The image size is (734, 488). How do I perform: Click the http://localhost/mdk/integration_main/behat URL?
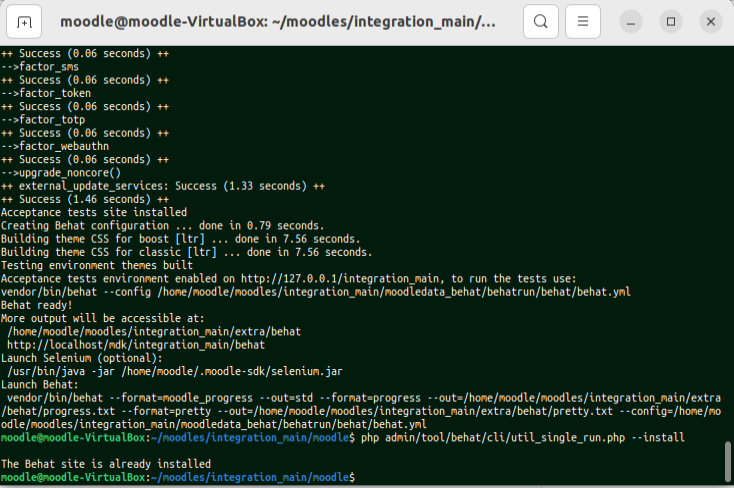point(136,345)
